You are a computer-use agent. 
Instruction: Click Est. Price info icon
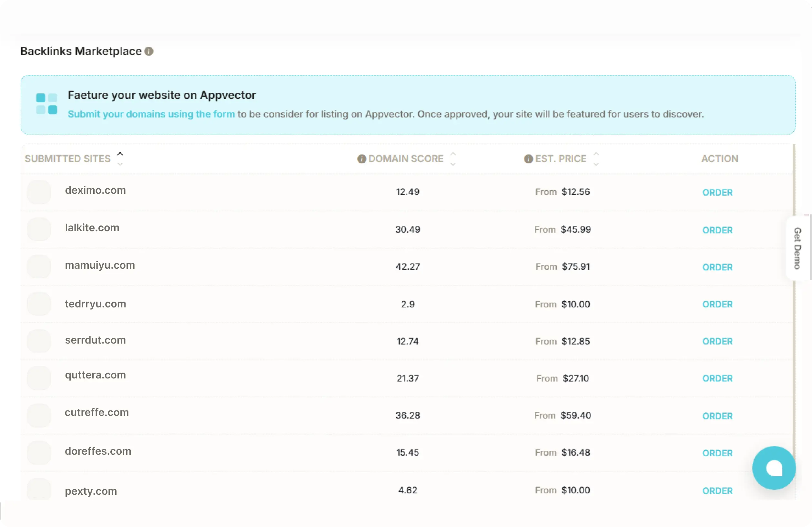(x=528, y=159)
